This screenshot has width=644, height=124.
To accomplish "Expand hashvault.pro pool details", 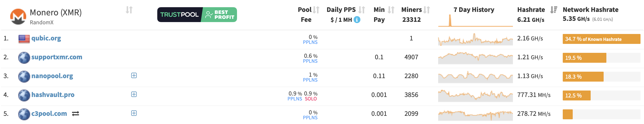I will pyautogui.click(x=134, y=94).
